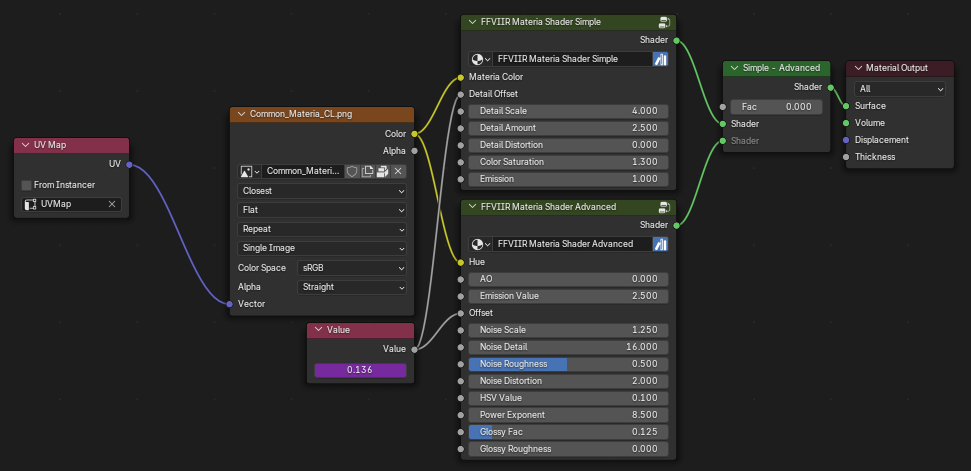Edit the Advanced shader node group icon
This screenshot has width=971, height=471.
664,207
